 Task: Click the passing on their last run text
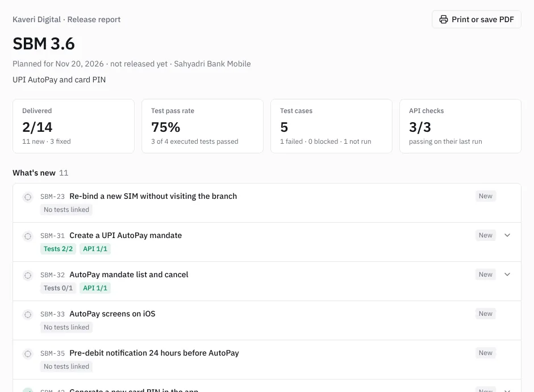[445, 141]
